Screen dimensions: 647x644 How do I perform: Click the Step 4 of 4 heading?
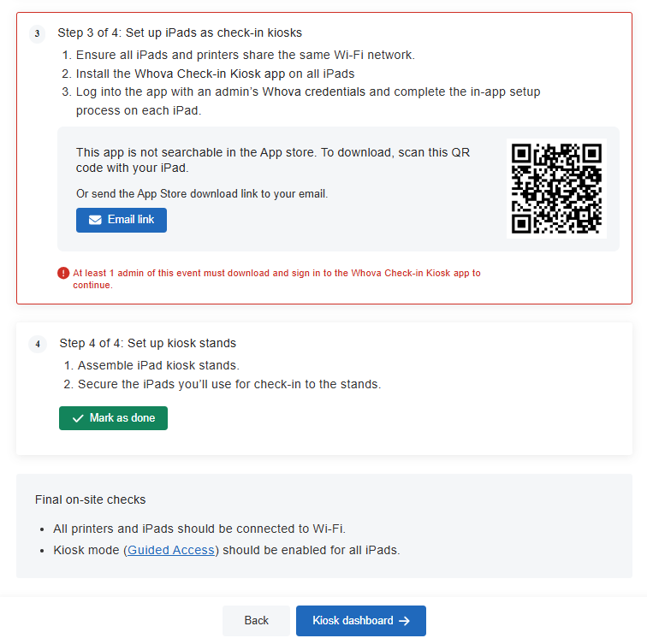pyautogui.click(x=148, y=344)
